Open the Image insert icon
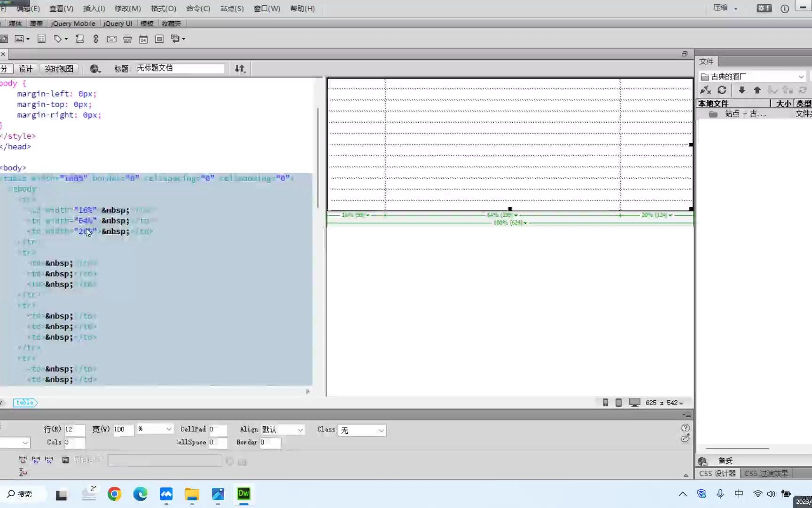 (x=19, y=39)
